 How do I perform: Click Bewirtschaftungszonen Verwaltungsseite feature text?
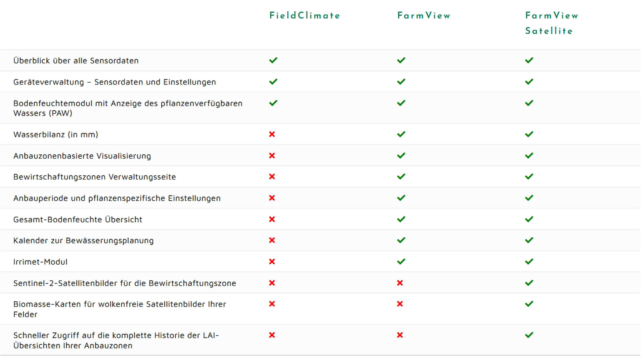click(x=94, y=177)
